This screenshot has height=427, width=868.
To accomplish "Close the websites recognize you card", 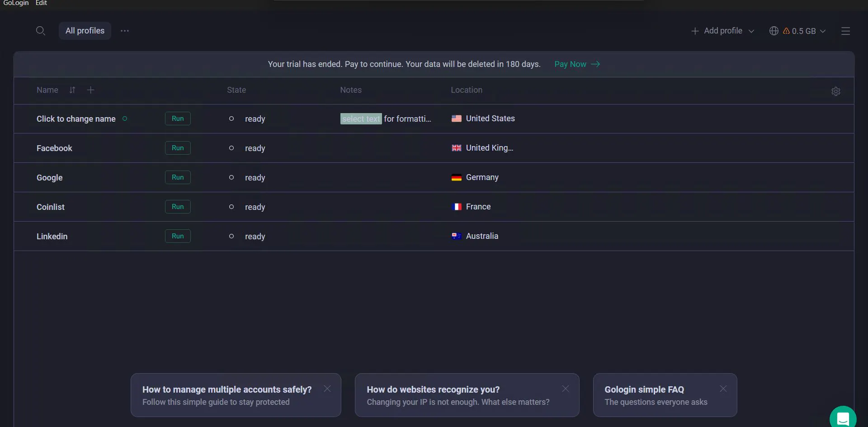I will pyautogui.click(x=565, y=389).
